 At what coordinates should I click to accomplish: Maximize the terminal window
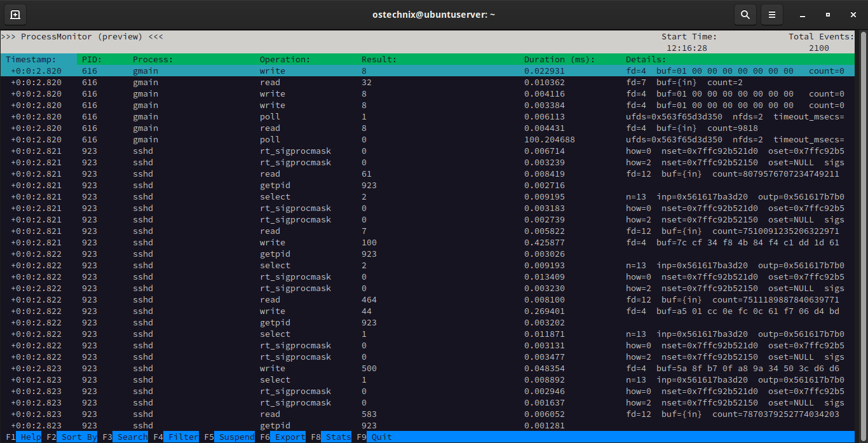[827, 14]
